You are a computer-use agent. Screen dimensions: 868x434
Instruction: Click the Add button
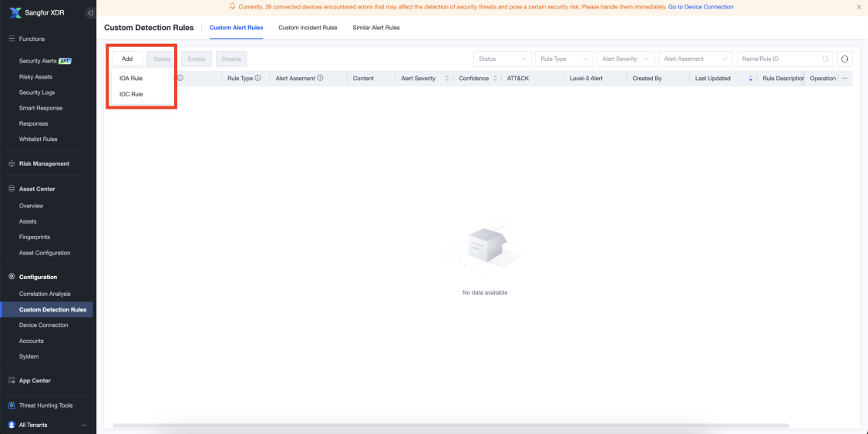pyautogui.click(x=127, y=59)
